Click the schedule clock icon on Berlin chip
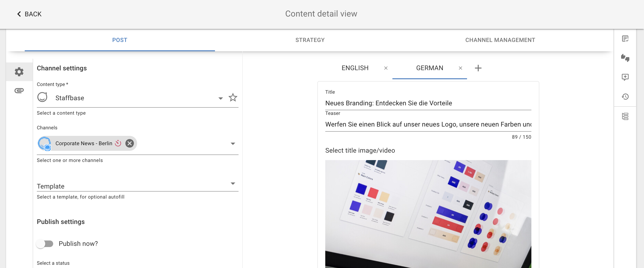 (x=118, y=143)
